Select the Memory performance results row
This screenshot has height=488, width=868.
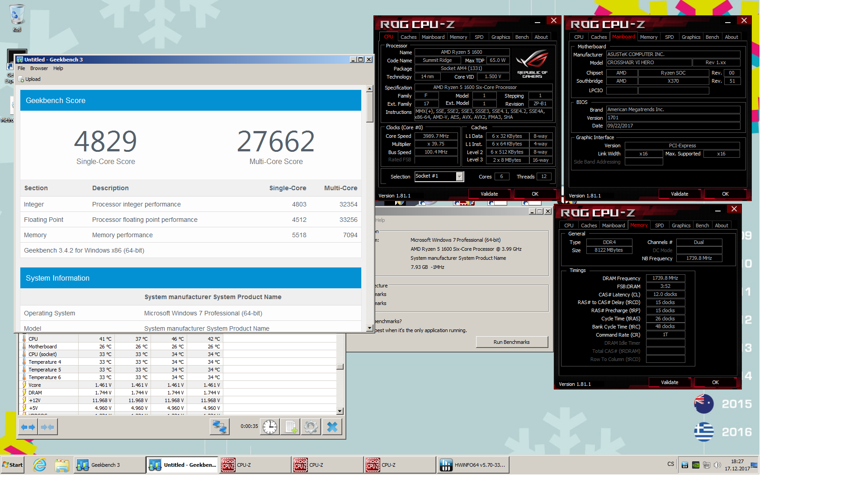190,235
